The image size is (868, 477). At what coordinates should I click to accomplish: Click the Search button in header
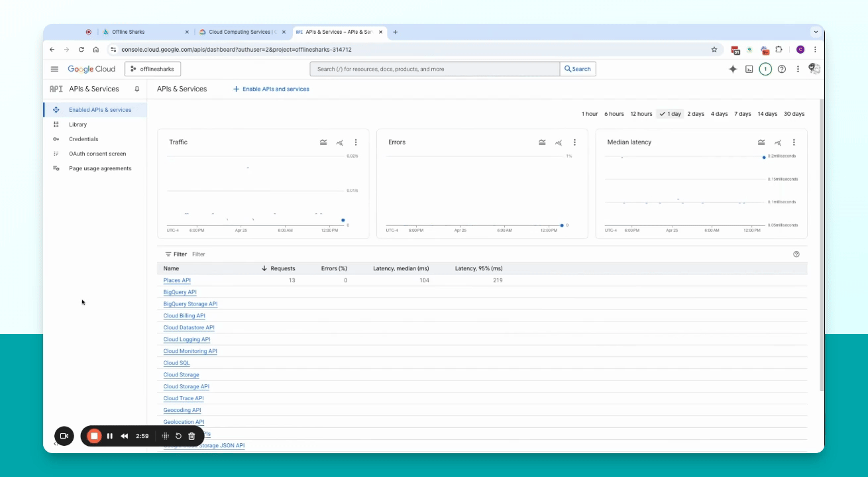tap(578, 69)
